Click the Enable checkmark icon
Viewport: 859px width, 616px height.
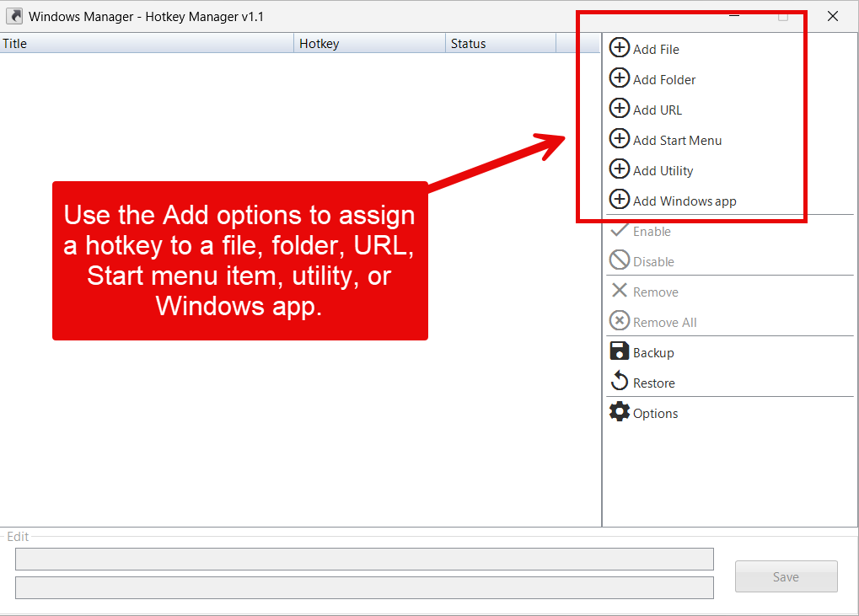(619, 229)
